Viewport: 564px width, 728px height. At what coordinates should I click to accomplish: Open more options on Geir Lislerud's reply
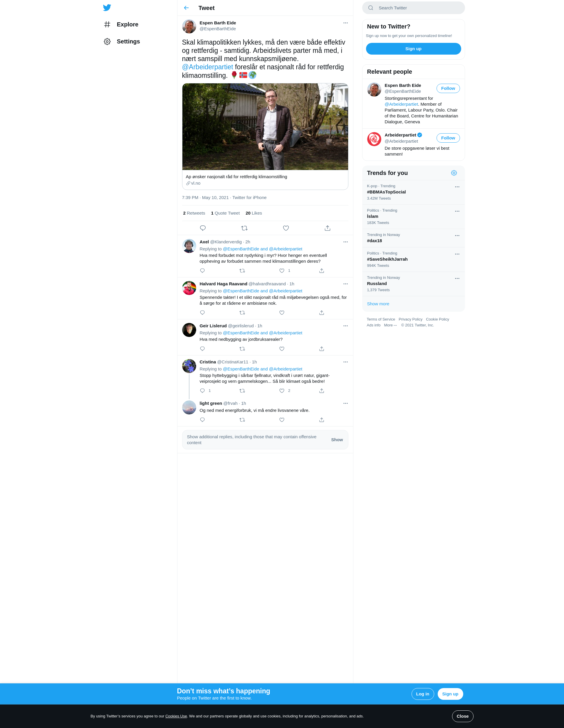pos(345,326)
